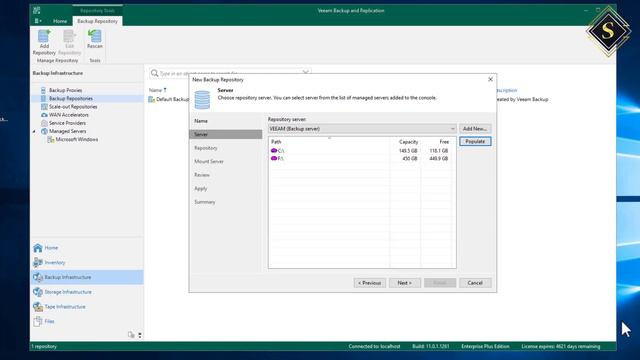Select the Backup Repository ribbon tab
This screenshot has height=360, width=640.
tap(97, 21)
